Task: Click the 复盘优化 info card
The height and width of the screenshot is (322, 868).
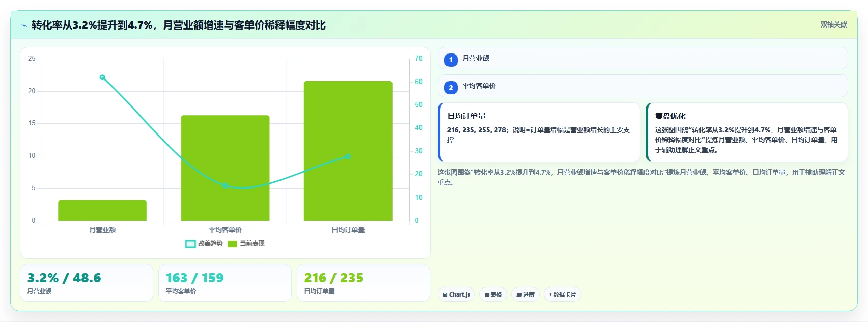Action: (746, 132)
